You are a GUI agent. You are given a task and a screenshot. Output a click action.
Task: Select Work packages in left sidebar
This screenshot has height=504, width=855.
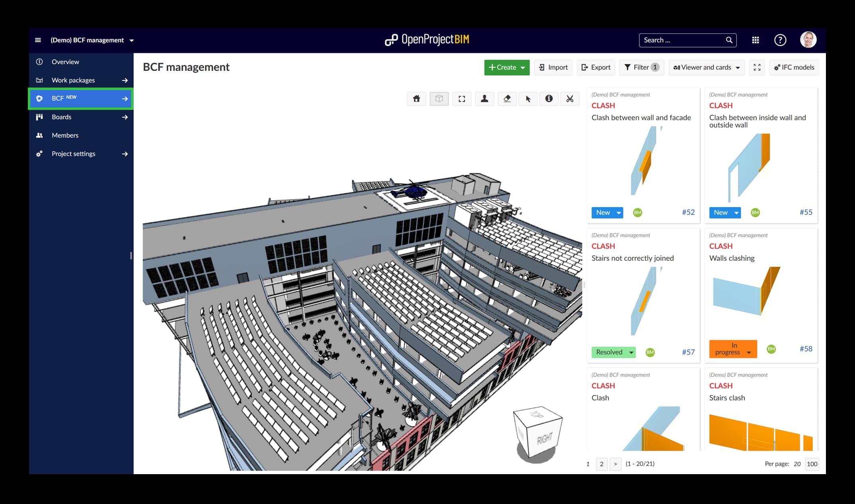tap(73, 79)
